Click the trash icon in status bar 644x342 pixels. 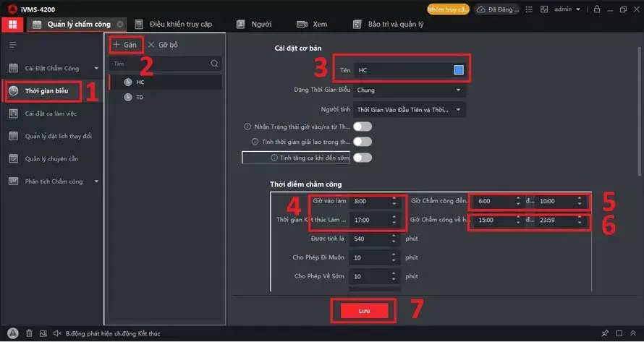[x=29, y=333]
